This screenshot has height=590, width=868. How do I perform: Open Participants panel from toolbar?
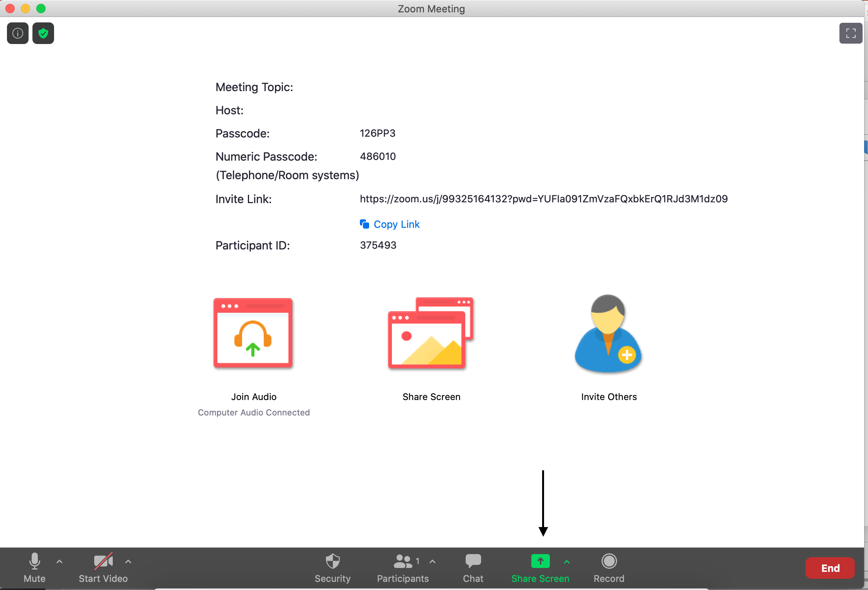click(x=403, y=568)
